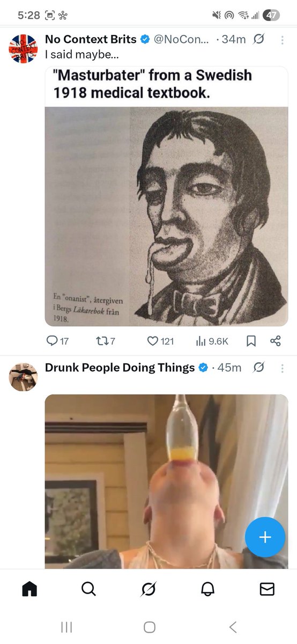Bookmark the No Context Brits post
Viewport: 297px width, 644px height.
(x=251, y=341)
